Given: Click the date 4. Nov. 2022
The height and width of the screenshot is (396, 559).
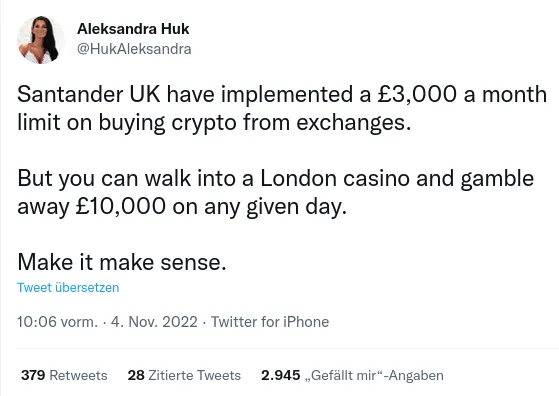Looking at the screenshot, I should (x=154, y=322).
